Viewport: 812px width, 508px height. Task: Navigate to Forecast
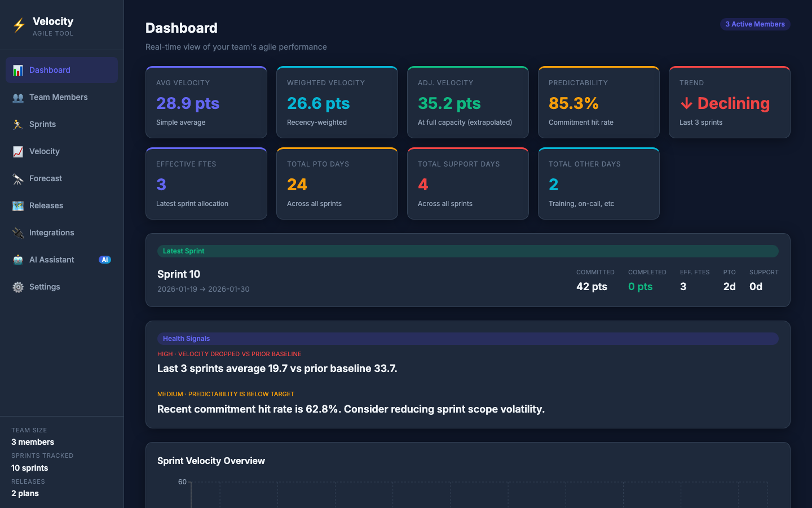click(61, 178)
